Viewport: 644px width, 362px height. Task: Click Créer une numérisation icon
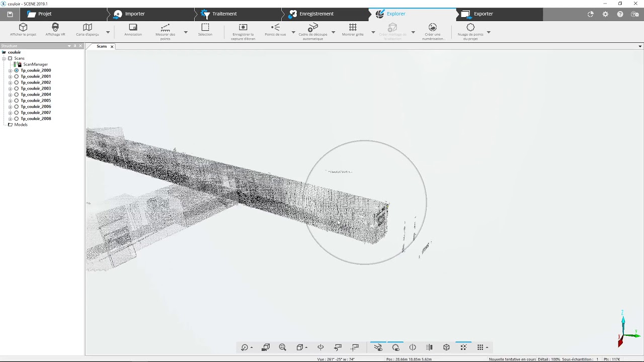433,27
